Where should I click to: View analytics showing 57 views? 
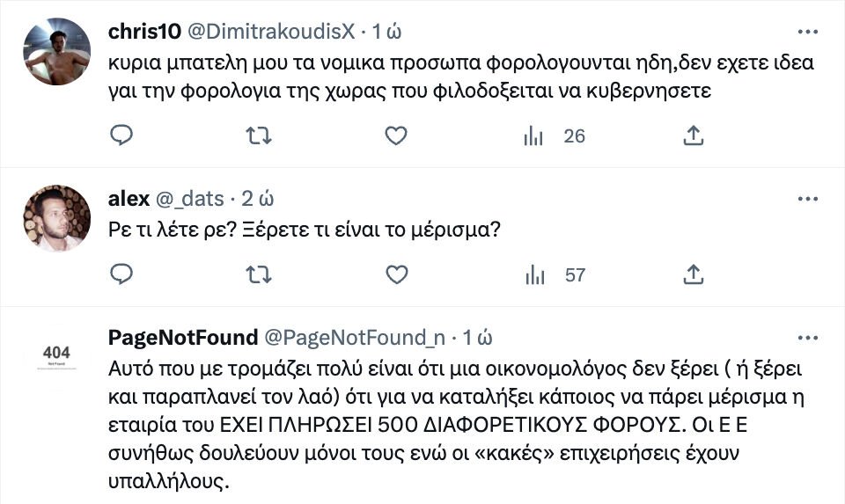pyautogui.click(x=533, y=274)
